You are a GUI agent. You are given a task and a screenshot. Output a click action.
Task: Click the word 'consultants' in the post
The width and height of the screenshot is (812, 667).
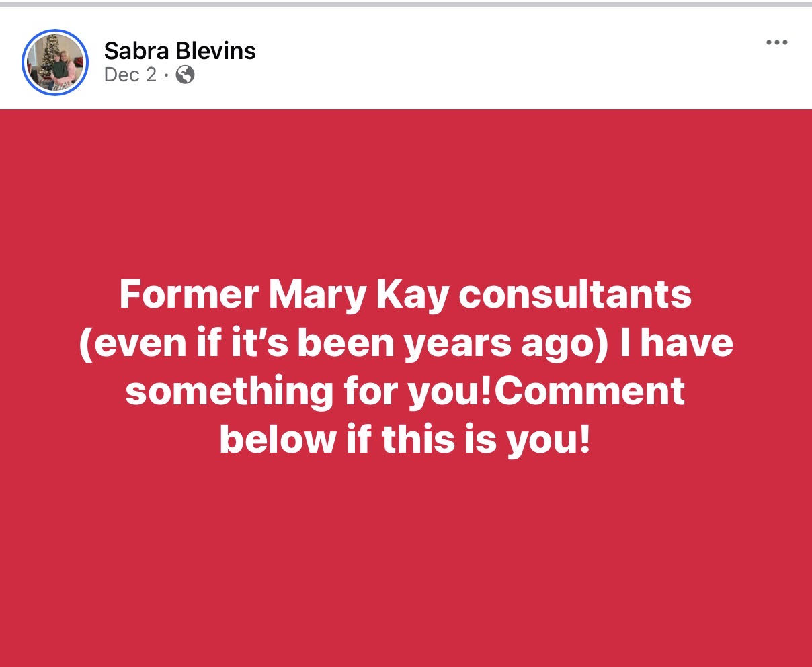click(x=575, y=294)
